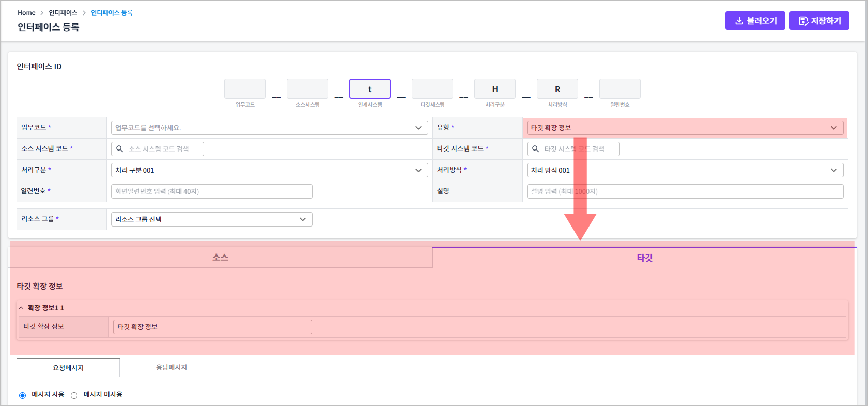The width and height of the screenshot is (868, 406).
Task: Click the breadcrumb arrow after Home
Action: tap(42, 13)
